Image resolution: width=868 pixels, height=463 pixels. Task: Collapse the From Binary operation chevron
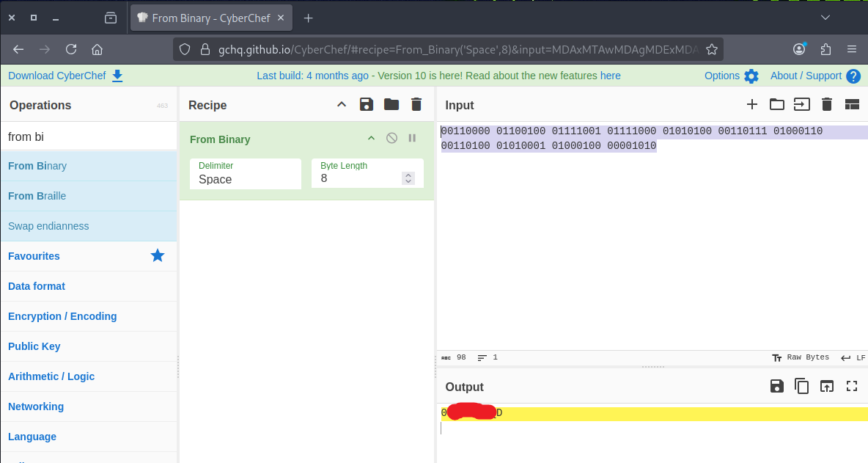coord(371,139)
